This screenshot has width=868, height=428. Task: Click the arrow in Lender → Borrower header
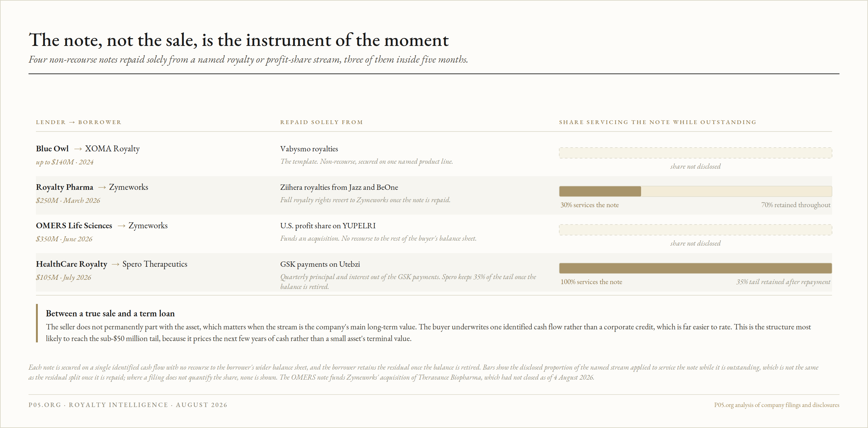(x=72, y=122)
